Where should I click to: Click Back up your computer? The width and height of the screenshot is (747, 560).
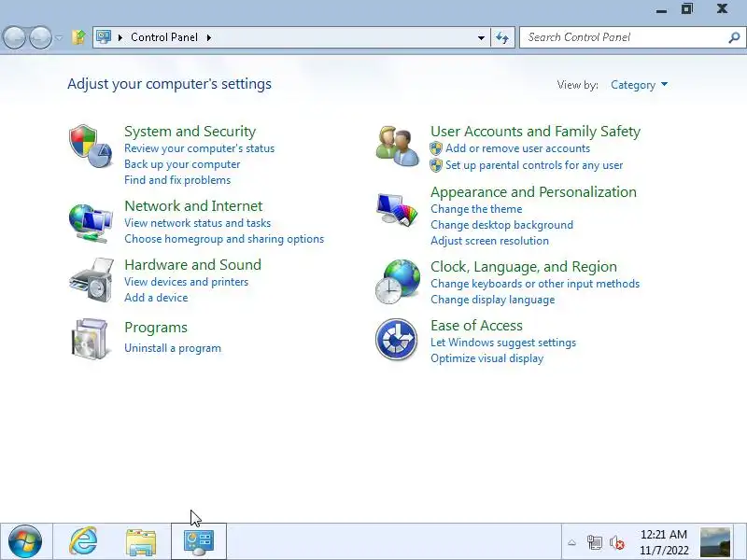click(x=182, y=164)
